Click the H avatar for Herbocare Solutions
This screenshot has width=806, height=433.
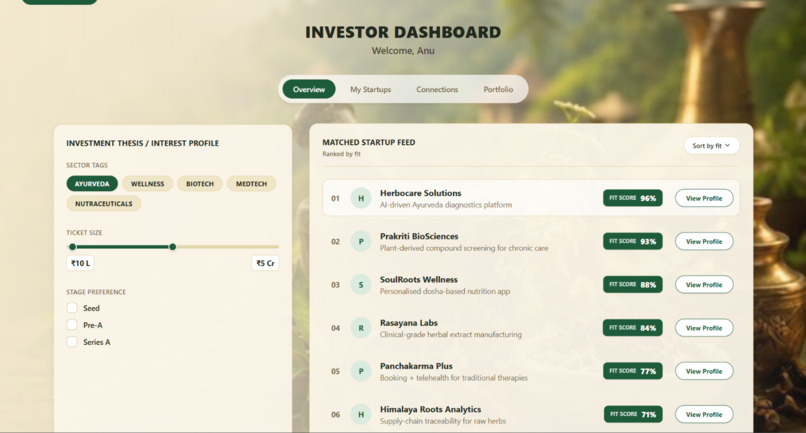click(x=361, y=198)
